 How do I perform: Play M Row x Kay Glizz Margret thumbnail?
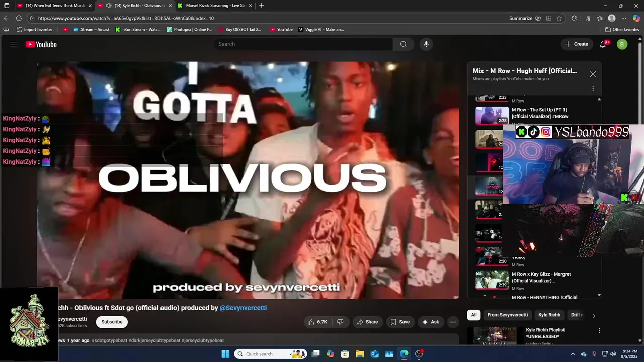point(493,281)
